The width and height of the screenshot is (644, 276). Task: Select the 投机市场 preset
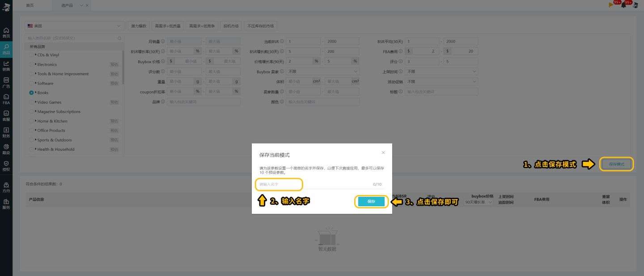pos(231,26)
